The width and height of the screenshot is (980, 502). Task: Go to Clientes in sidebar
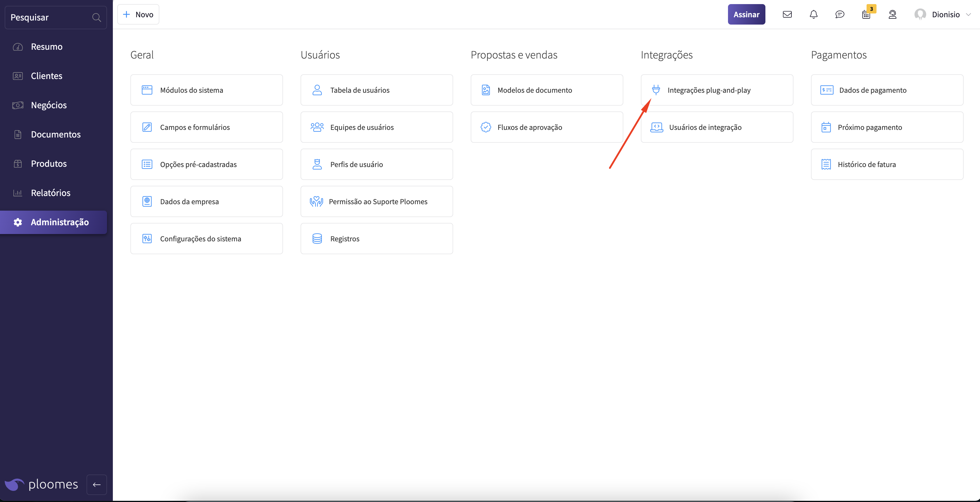click(x=46, y=76)
